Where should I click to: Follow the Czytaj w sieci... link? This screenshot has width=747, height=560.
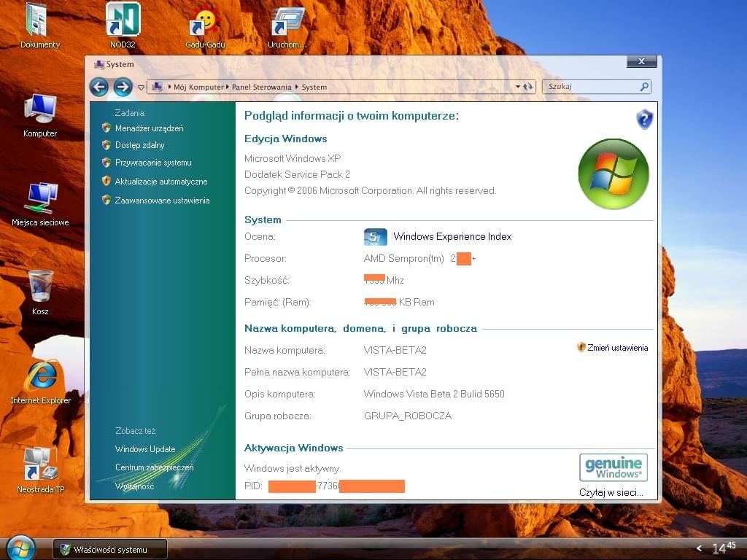pyautogui.click(x=611, y=492)
